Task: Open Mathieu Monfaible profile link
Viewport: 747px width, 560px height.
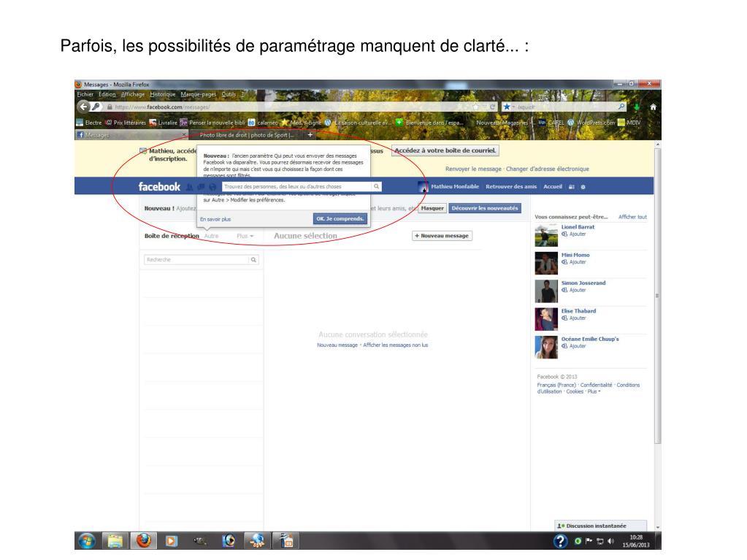Action: (x=454, y=187)
